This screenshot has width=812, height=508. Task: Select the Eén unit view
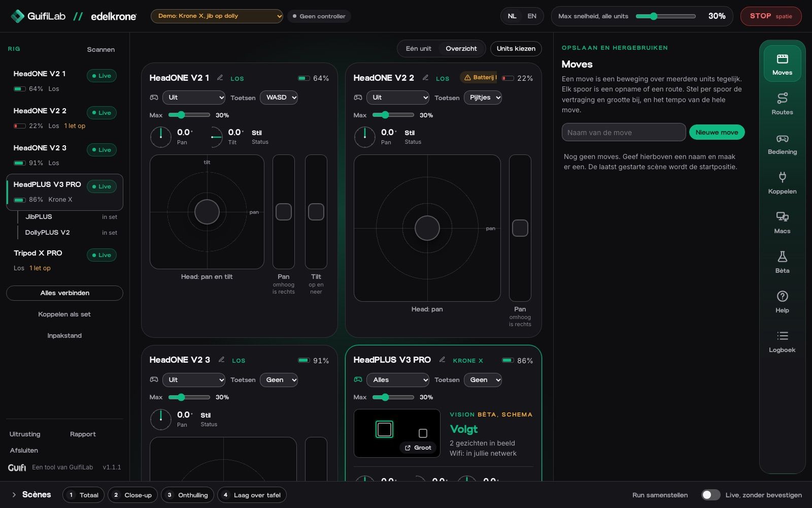418,49
